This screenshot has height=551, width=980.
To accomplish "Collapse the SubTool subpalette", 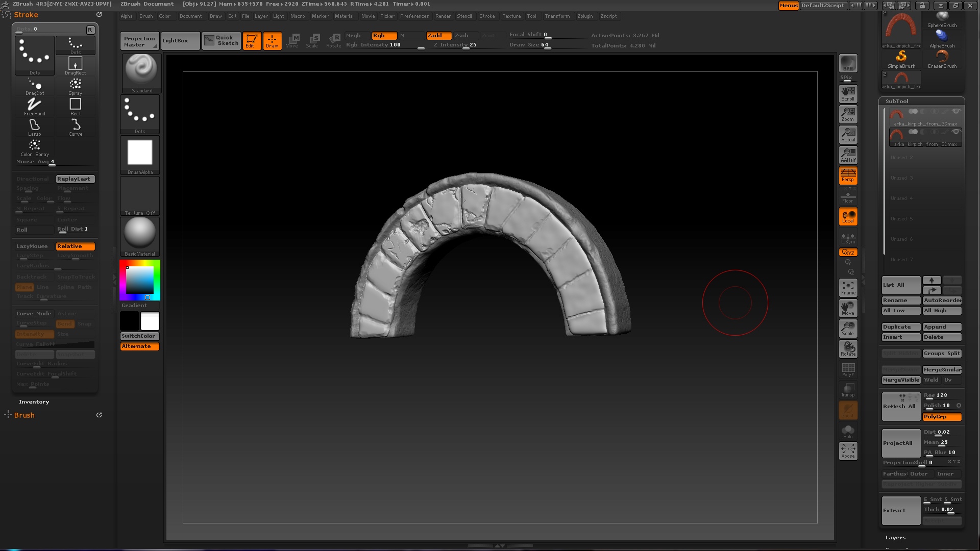I will (x=897, y=101).
